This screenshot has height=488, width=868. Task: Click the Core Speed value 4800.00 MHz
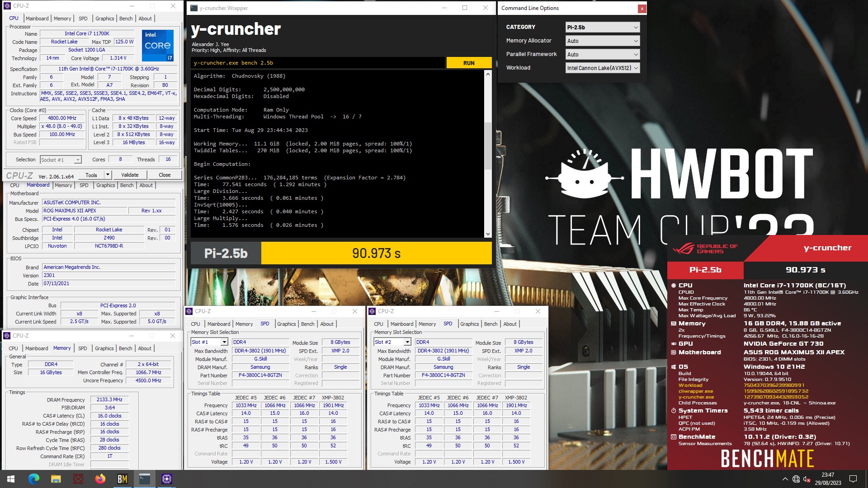(62, 118)
